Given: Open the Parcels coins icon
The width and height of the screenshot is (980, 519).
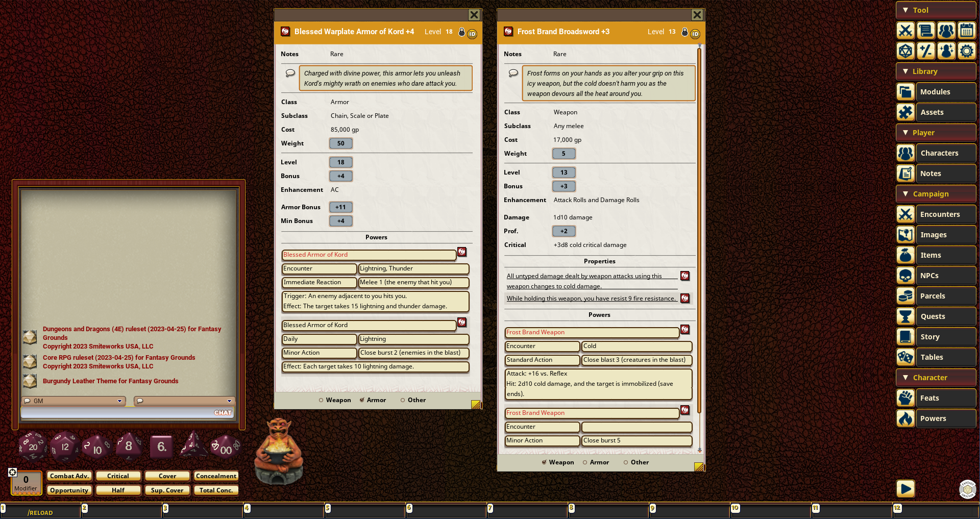Looking at the screenshot, I should (x=905, y=296).
